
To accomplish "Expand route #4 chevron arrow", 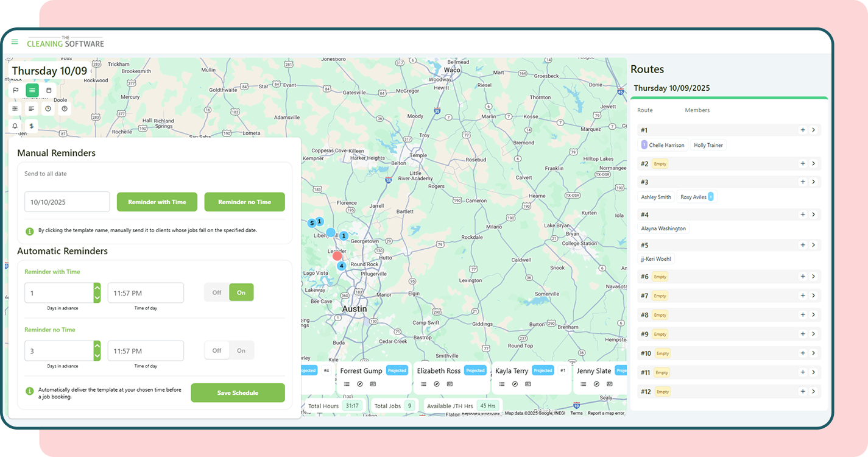I will point(813,214).
